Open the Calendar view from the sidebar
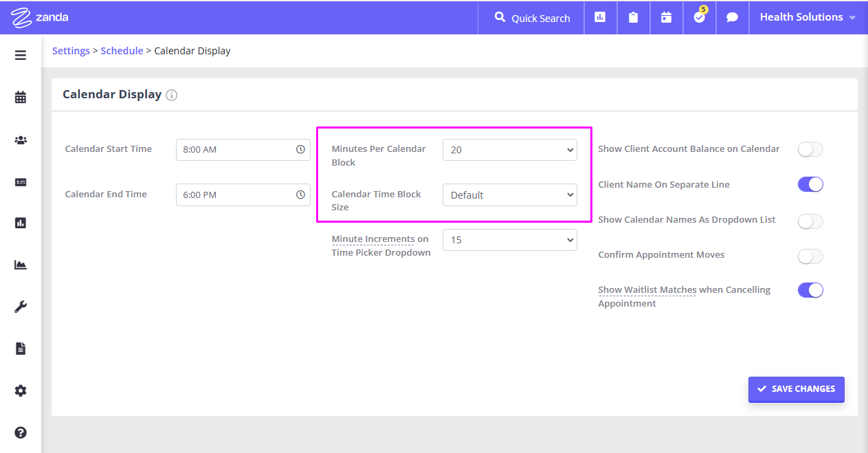Image resolution: width=868 pixels, height=453 pixels. [20, 97]
